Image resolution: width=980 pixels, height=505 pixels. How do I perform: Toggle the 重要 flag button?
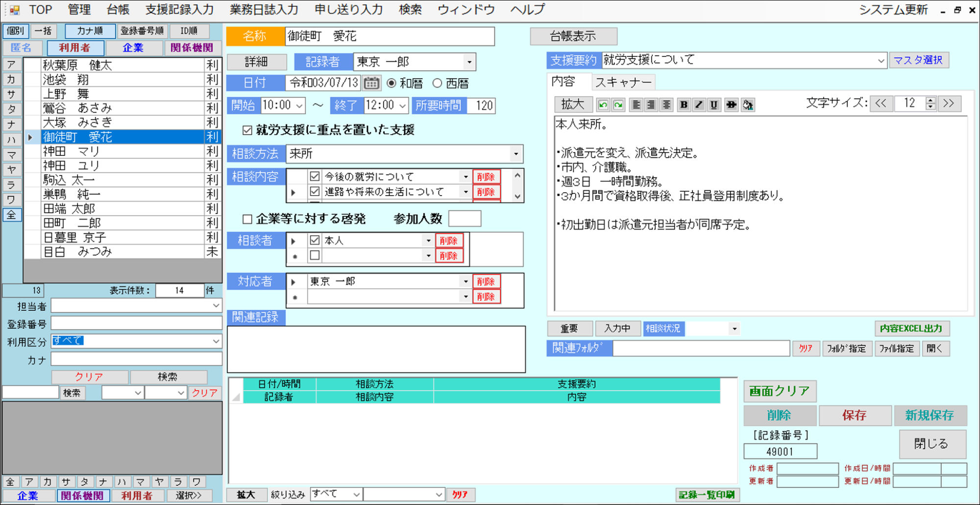pos(569,328)
